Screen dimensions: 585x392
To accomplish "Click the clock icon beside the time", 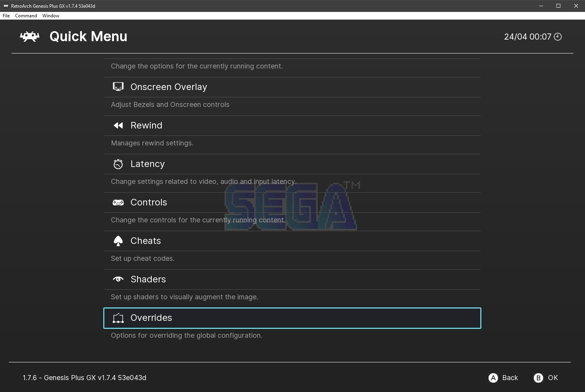I will 558,37.
